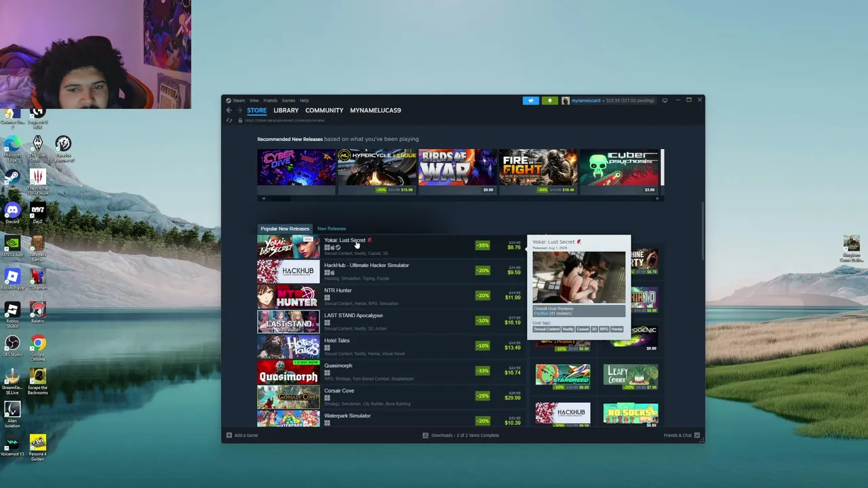Image resolution: width=868 pixels, height=488 pixels.
Task: Select the Cubemen desktop shortcut
Action: click(x=37, y=279)
